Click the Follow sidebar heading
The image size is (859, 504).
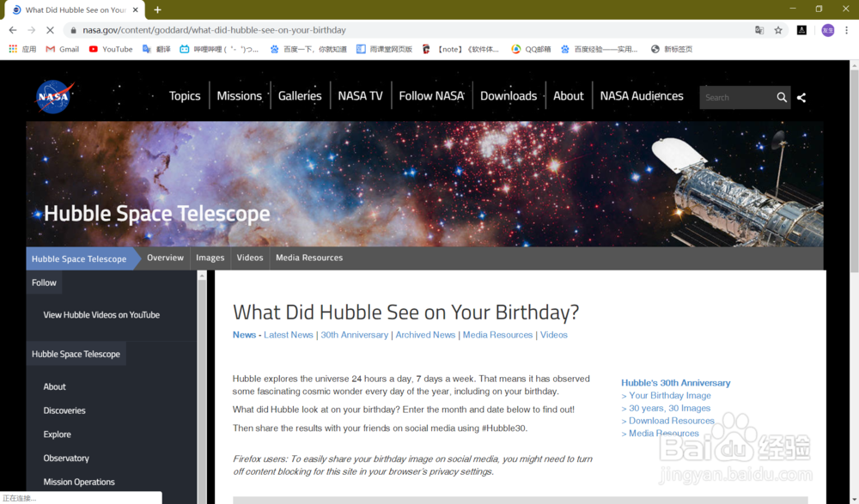coord(44,282)
